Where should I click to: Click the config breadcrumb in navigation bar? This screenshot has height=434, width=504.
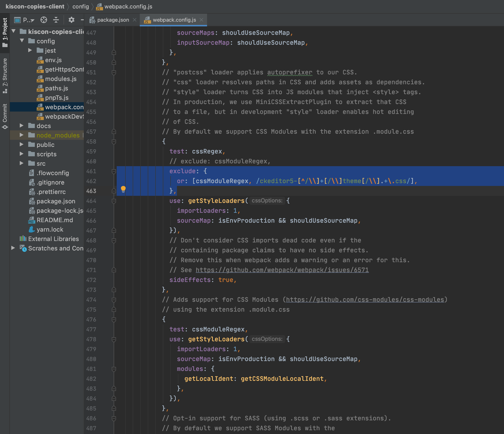[x=80, y=7]
